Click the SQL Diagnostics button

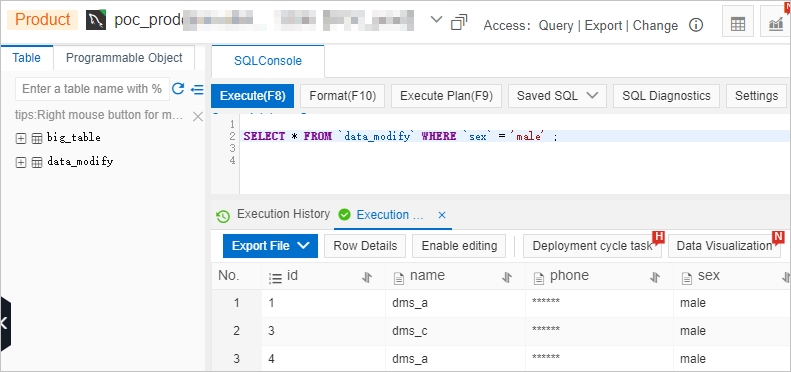666,96
